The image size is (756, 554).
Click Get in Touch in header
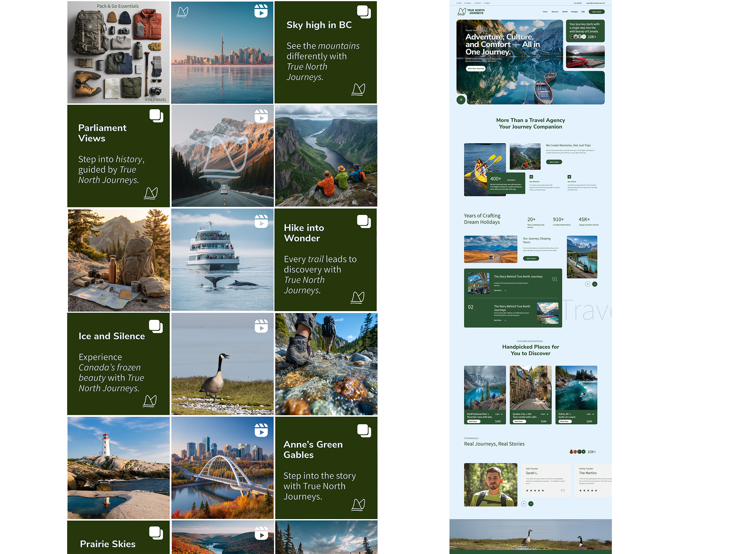[596, 12]
